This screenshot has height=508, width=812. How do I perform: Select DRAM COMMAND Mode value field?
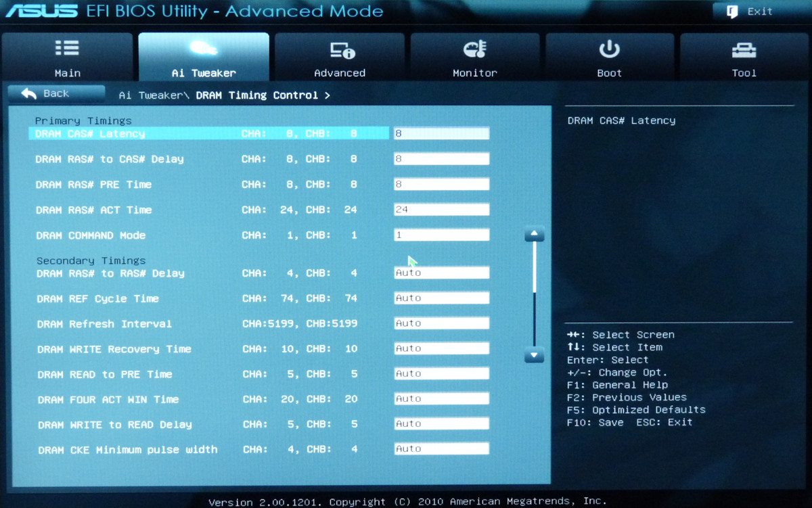(x=441, y=235)
